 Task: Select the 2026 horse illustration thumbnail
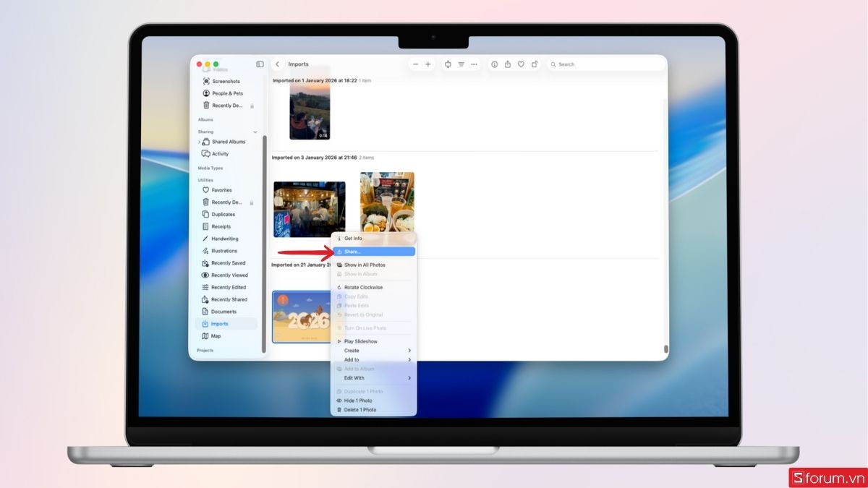pyautogui.click(x=302, y=317)
